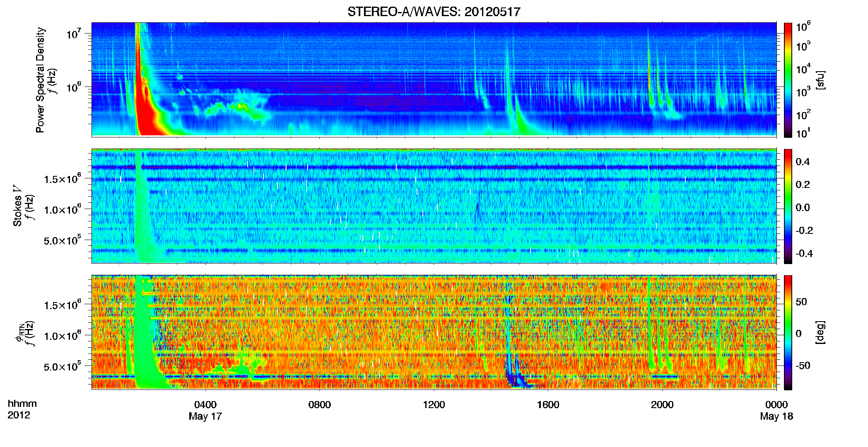
Task: Click the Stokes V axis label
Action: 17,206
